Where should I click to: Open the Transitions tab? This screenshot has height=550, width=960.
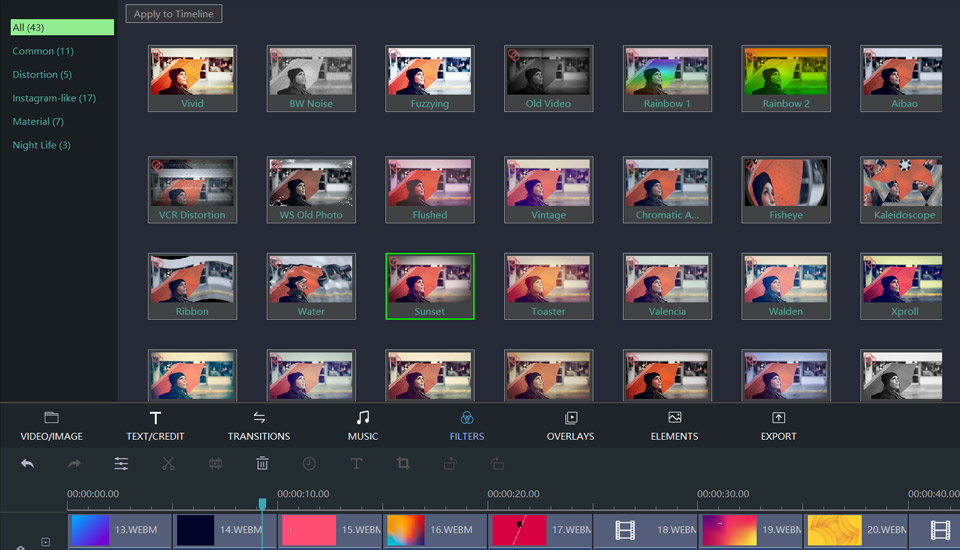click(x=259, y=425)
